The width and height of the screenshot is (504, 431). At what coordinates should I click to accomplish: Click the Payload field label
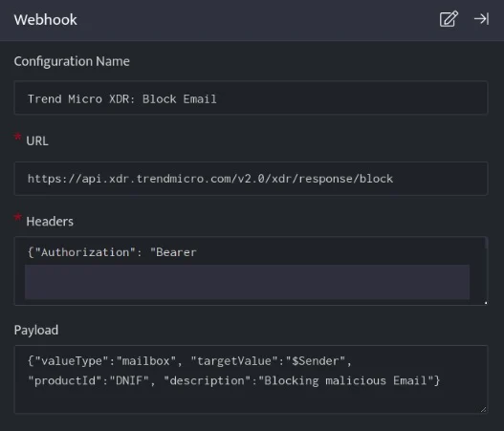36,330
